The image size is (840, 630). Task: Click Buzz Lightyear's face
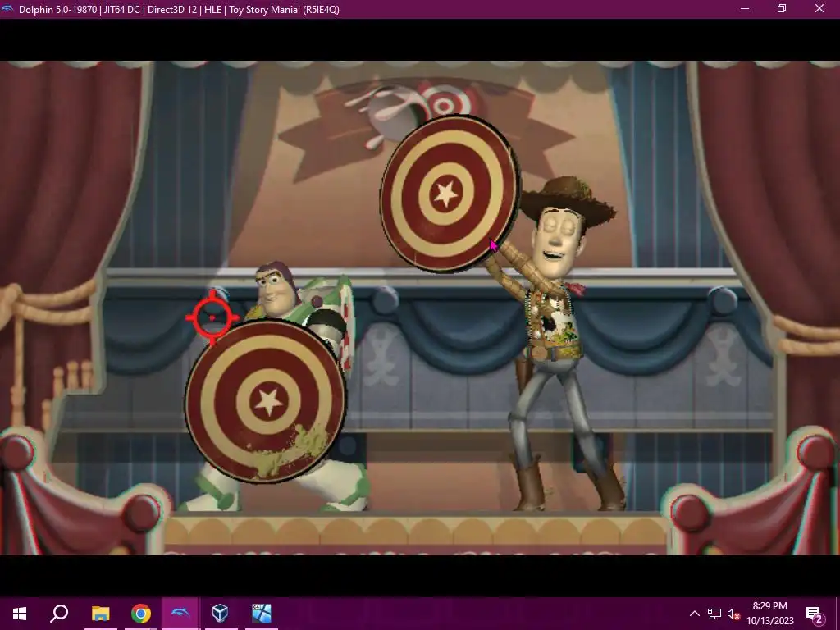(x=274, y=292)
